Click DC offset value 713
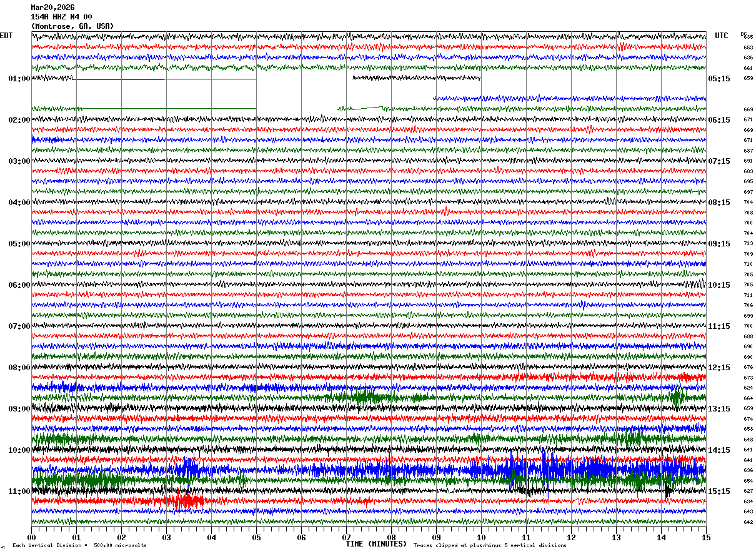Viewport: 756px width, 554px height. point(748,244)
